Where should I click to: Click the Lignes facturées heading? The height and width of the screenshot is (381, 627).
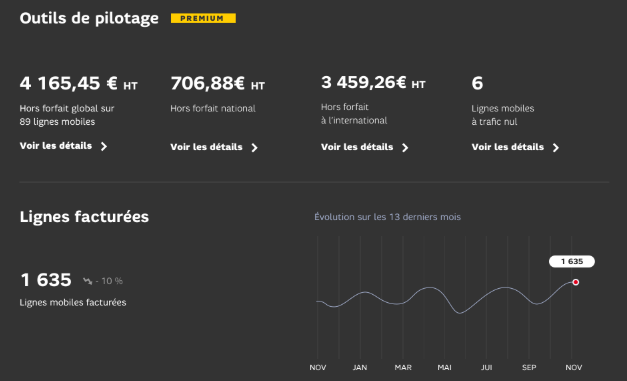click(x=84, y=217)
